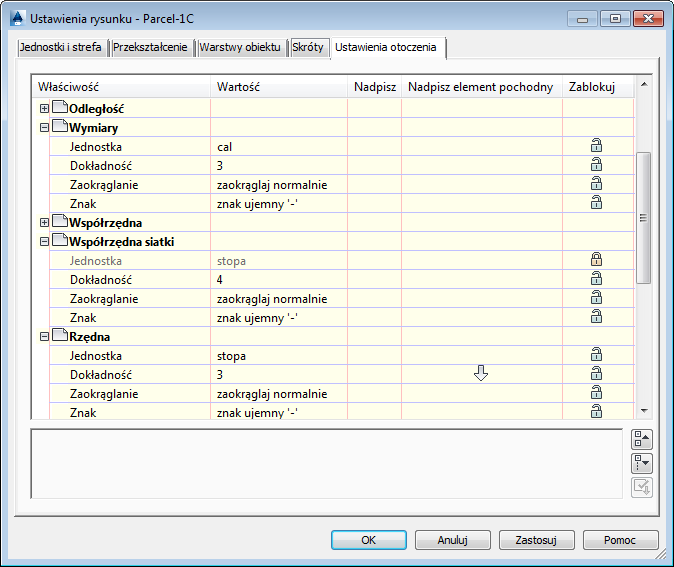The width and height of the screenshot is (674, 567).
Task: Open help with Pomoc button
Action: (620, 540)
